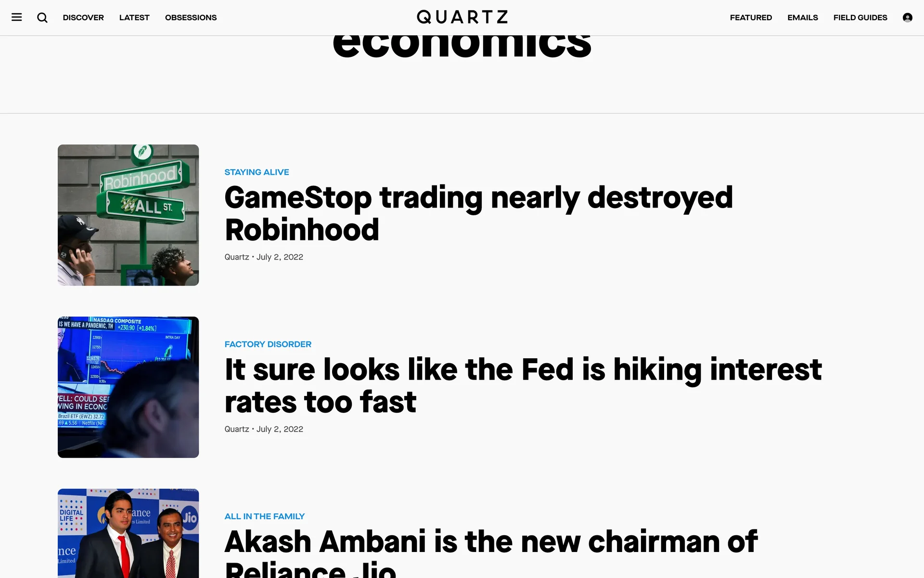Viewport: 924px width, 578px height.
Task: Click the Quartz byline under GameStop article
Action: tap(237, 257)
